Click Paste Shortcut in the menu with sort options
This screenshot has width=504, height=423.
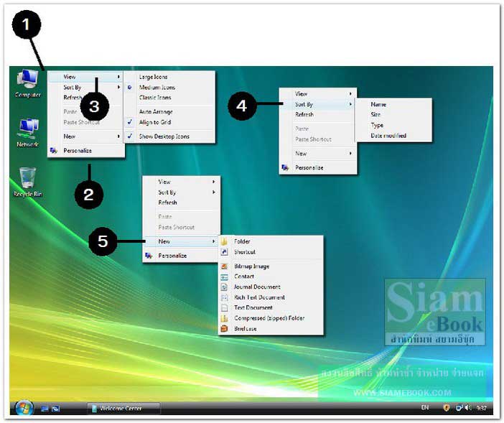(x=317, y=139)
